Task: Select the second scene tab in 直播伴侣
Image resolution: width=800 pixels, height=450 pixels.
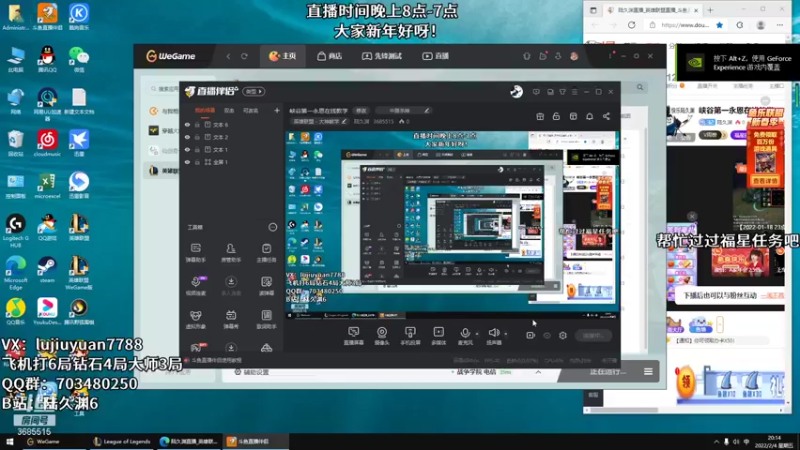Action: (x=229, y=110)
